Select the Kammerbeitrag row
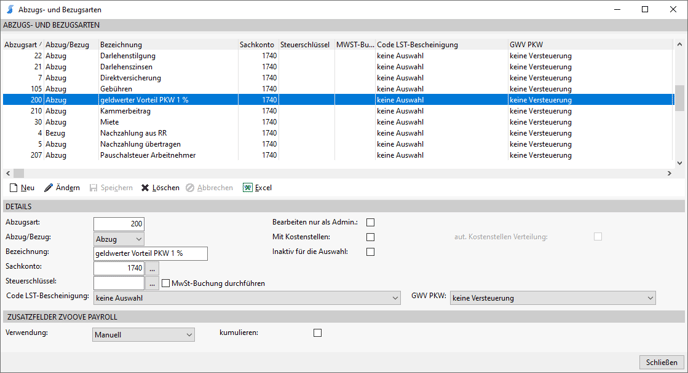The height and width of the screenshot is (373, 688). click(x=338, y=111)
